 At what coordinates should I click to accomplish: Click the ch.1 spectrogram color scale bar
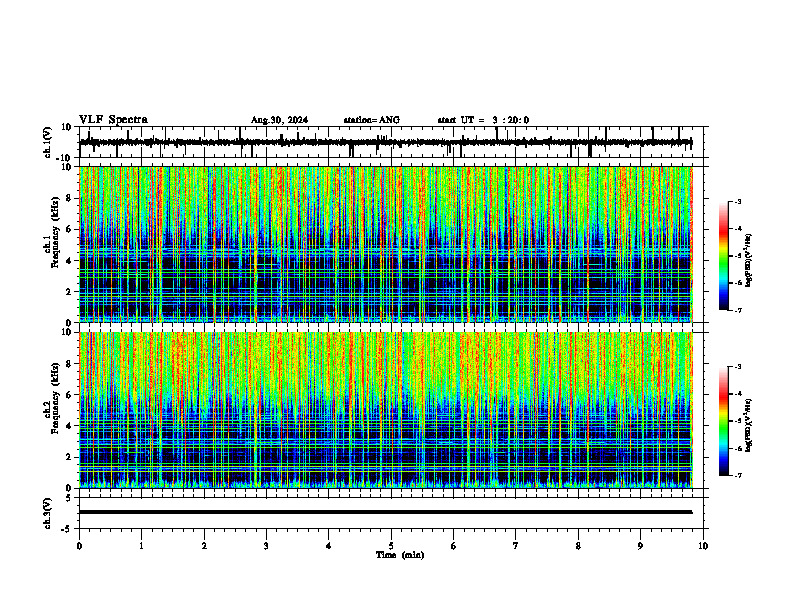tap(723, 256)
